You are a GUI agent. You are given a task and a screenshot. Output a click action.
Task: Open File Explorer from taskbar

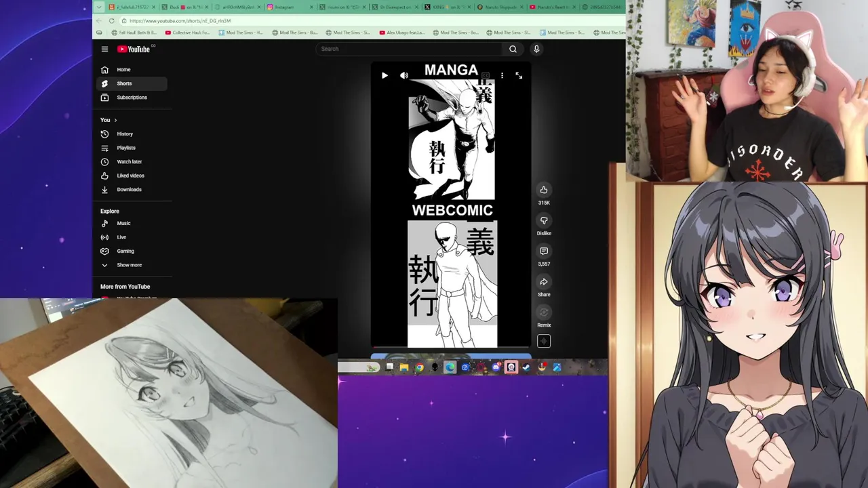tap(404, 367)
